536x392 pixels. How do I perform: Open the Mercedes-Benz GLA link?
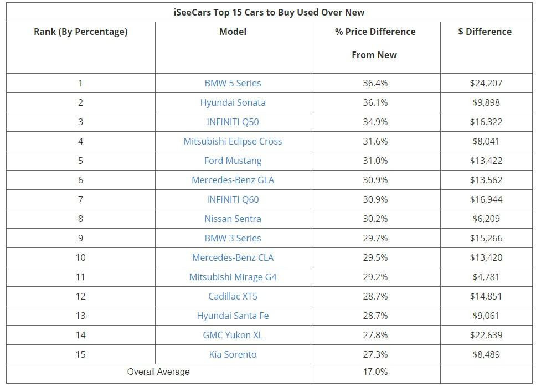coord(233,180)
